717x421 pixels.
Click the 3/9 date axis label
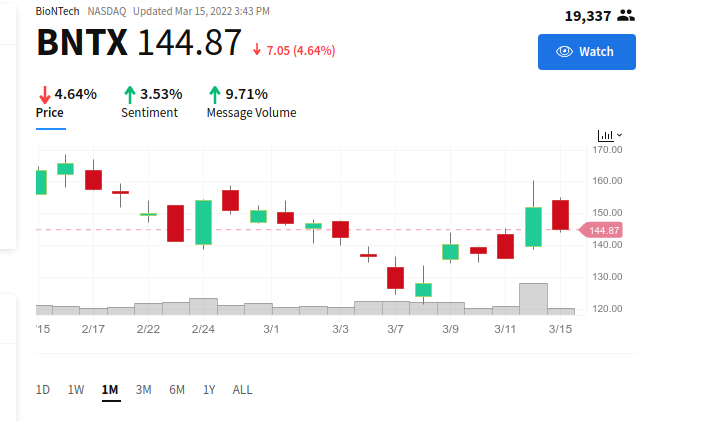(450, 329)
